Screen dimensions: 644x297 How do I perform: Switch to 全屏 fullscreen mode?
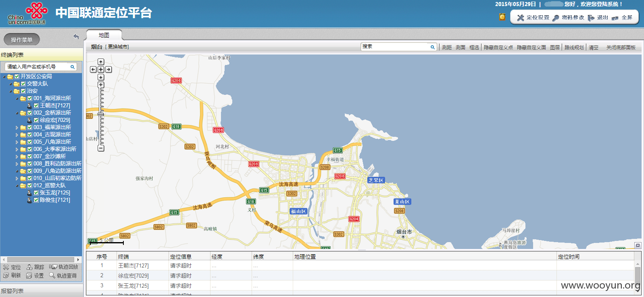tap(622, 18)
